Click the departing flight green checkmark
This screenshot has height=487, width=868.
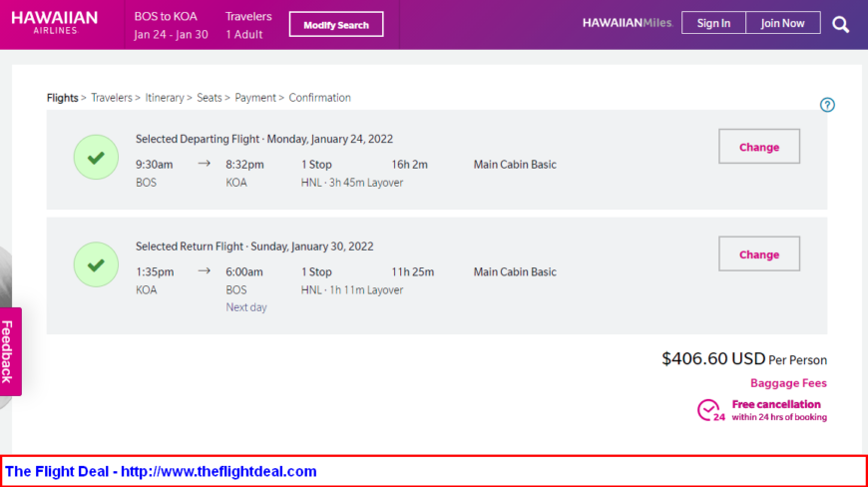[96, 157]
